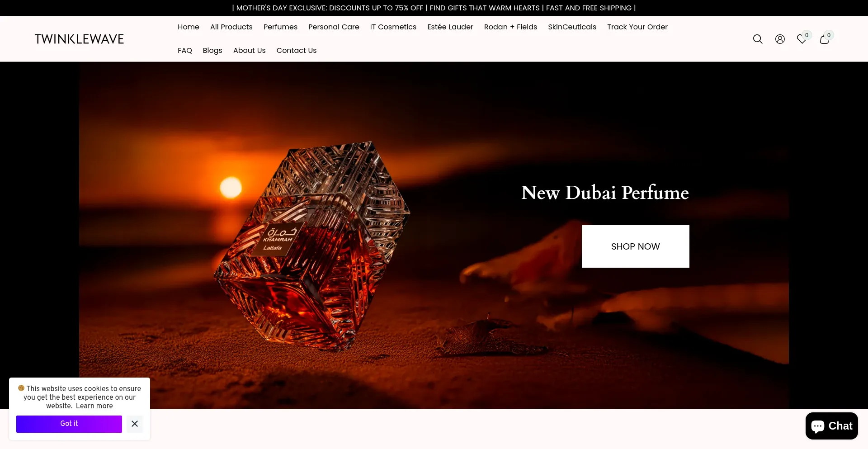This screenshot has width=868, height=449.
Task: Open the wishlist heart icon
Action: pos(802,39)
